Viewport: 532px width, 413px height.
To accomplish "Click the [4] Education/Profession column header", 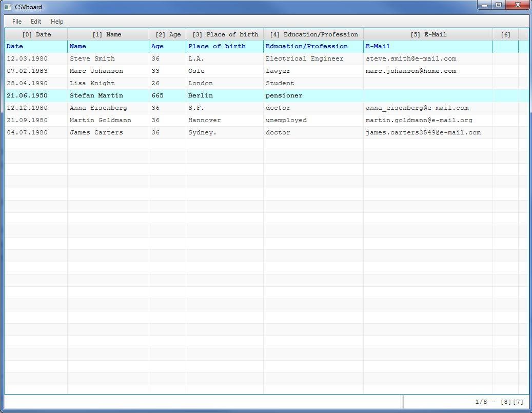I will (313, 34).
